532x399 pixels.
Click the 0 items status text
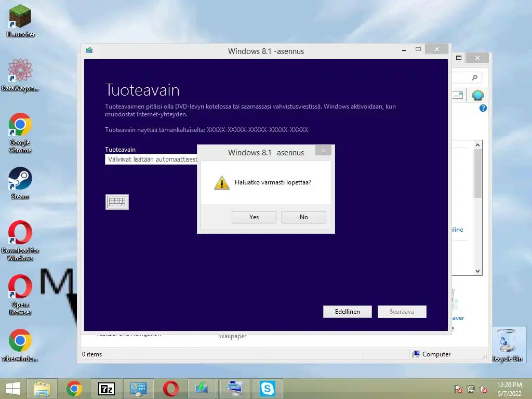coord(92,354)
